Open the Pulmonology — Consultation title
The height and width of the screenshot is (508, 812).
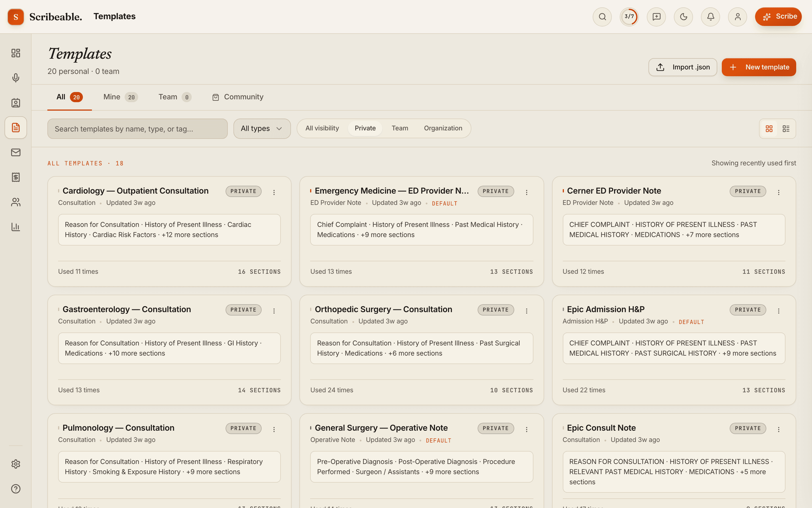point(118,428)
